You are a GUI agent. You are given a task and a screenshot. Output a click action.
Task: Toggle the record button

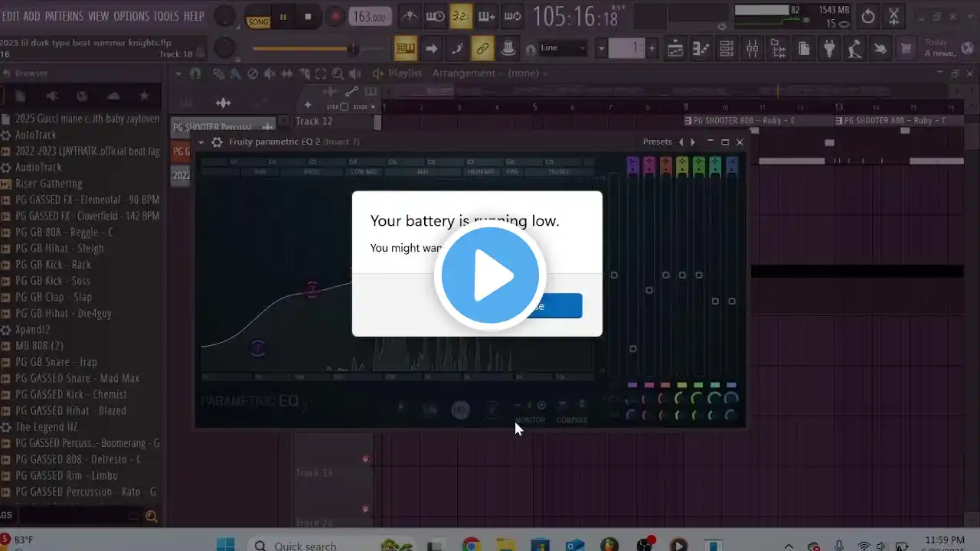click(335, 16)
